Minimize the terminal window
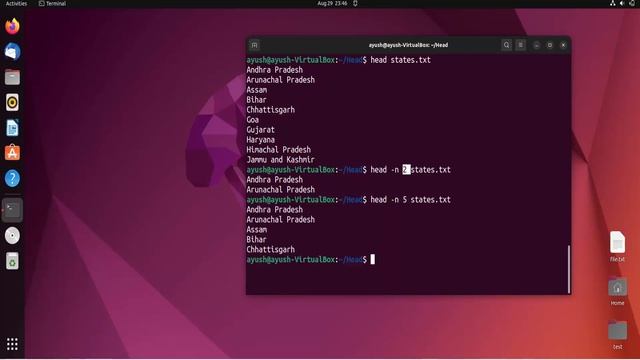640x360 pixels. pos(536,45)
